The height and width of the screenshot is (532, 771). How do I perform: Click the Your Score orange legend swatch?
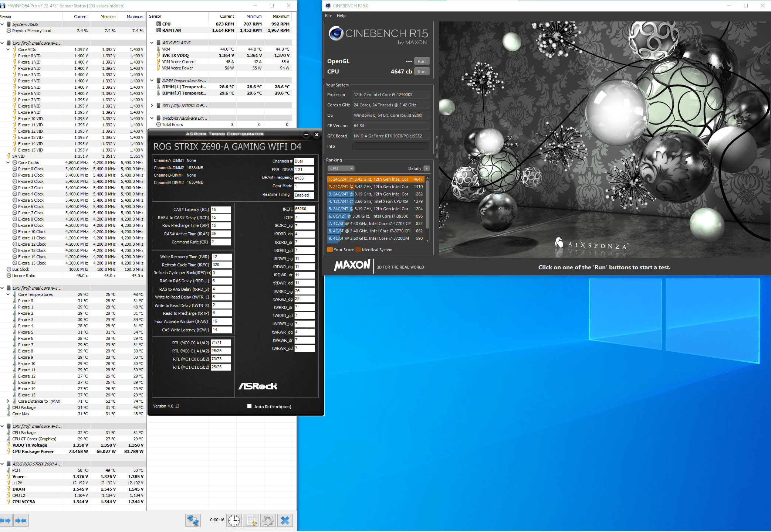coord(330,250)
